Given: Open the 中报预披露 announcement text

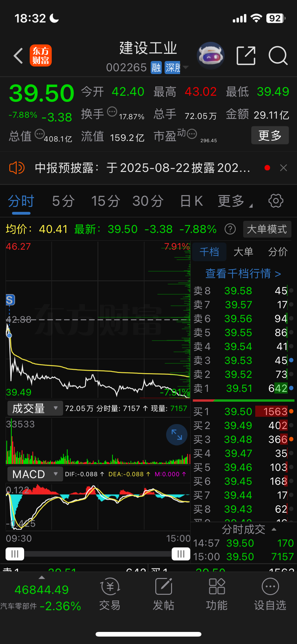Looking at the screenshot, I should point(142,168).
